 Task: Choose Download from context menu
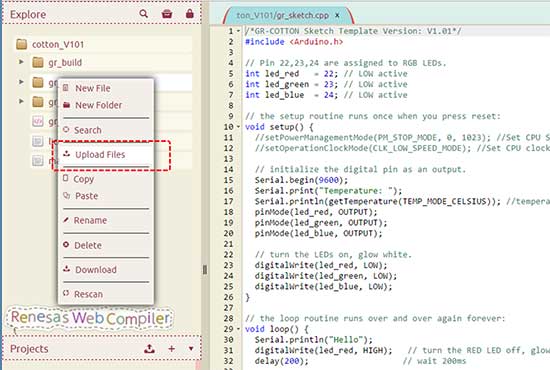[x=106, y=270]
